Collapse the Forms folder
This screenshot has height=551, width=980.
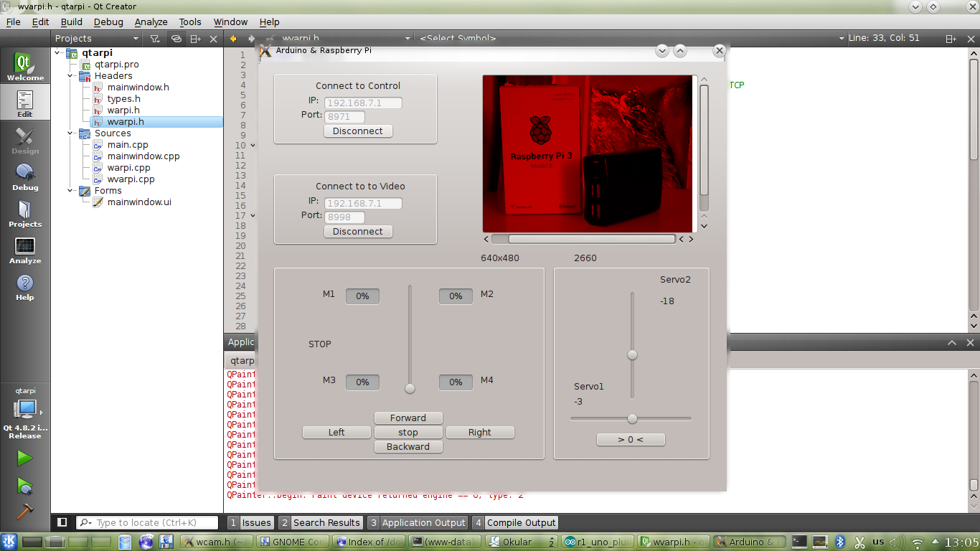(x=71, y=190)
